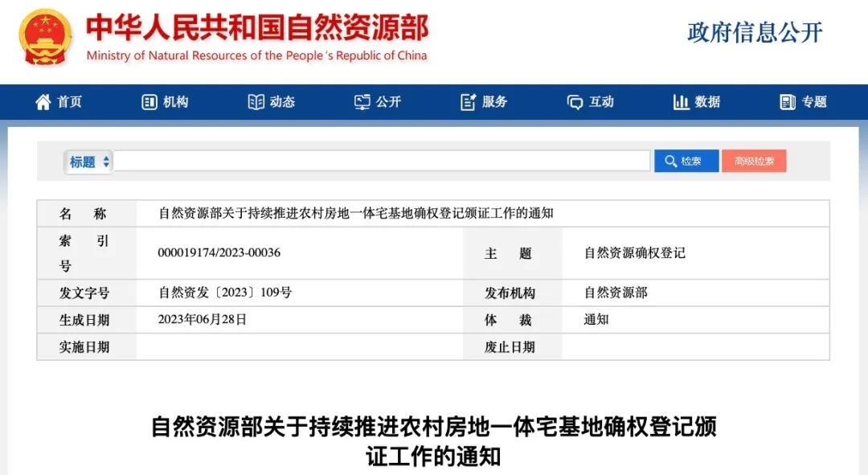Click the 机构 list icon

point(149,102)
